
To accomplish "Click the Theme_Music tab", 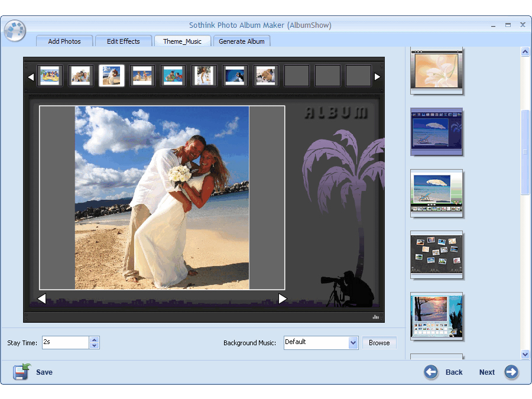I will [183, 41].
